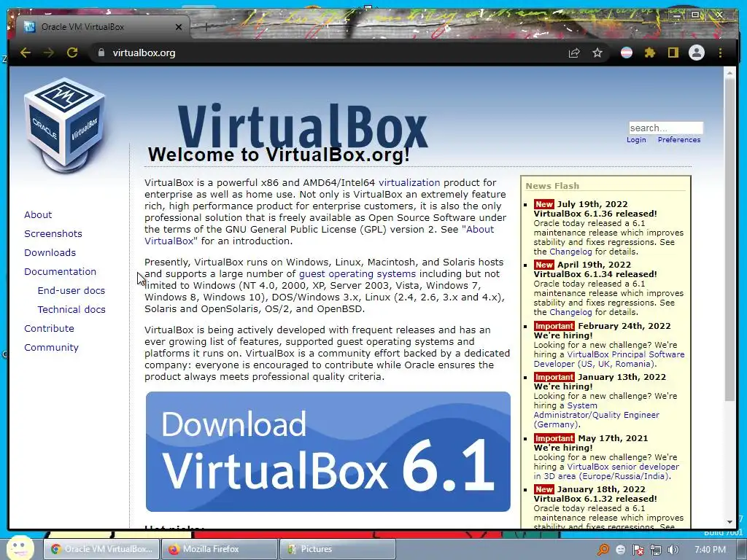
Task: Open Technical docs in the sidebar
Action: pos(71,309)
